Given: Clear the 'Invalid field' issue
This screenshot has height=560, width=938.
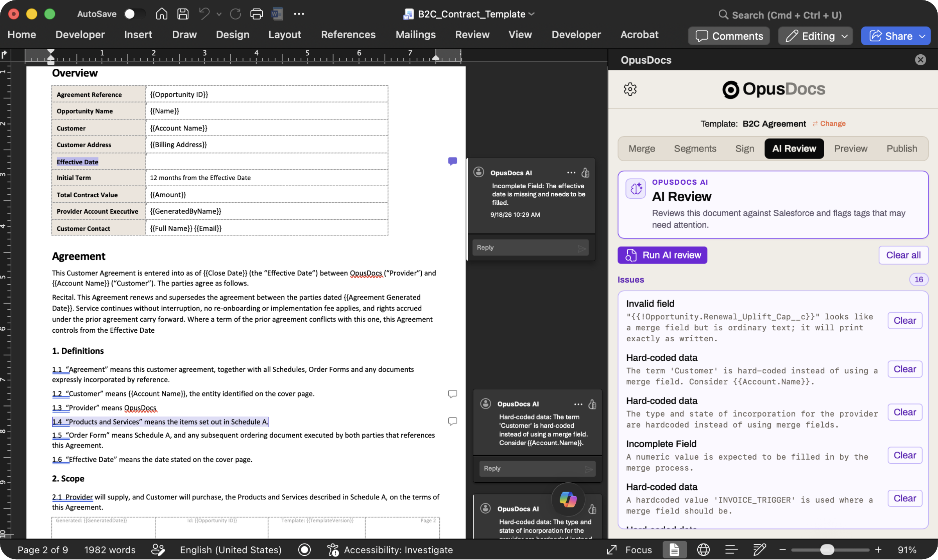Looking at the screenshot, I should (x=905, y=321).
